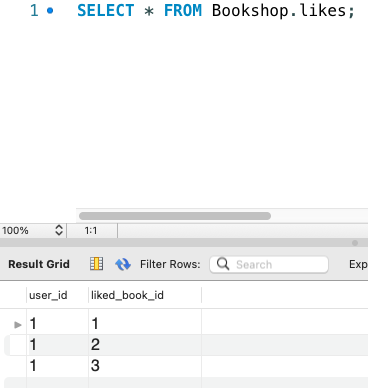368x388 pixels.
Task: Focus the Filter Rows search field
Action: 269,264
